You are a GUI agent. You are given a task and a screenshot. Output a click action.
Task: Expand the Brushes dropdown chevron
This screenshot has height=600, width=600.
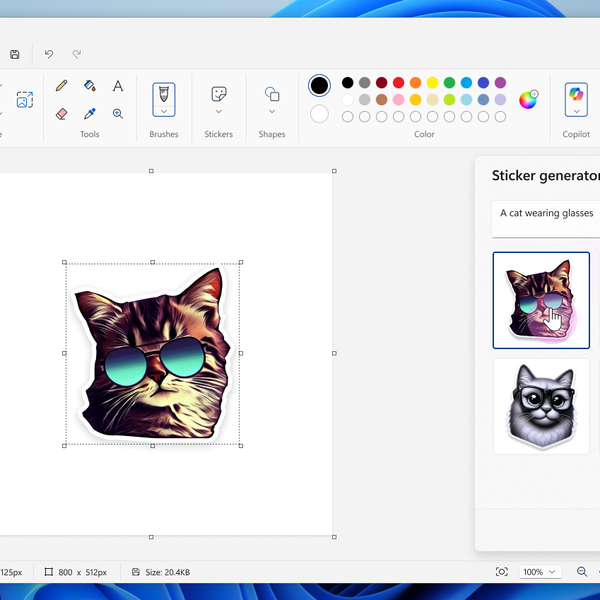(164, 112)
